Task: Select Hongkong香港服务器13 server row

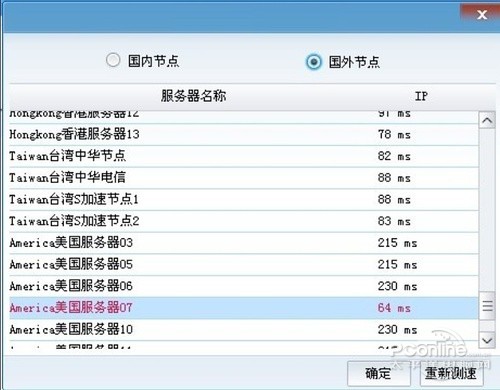Action: (x=244, y=135)
